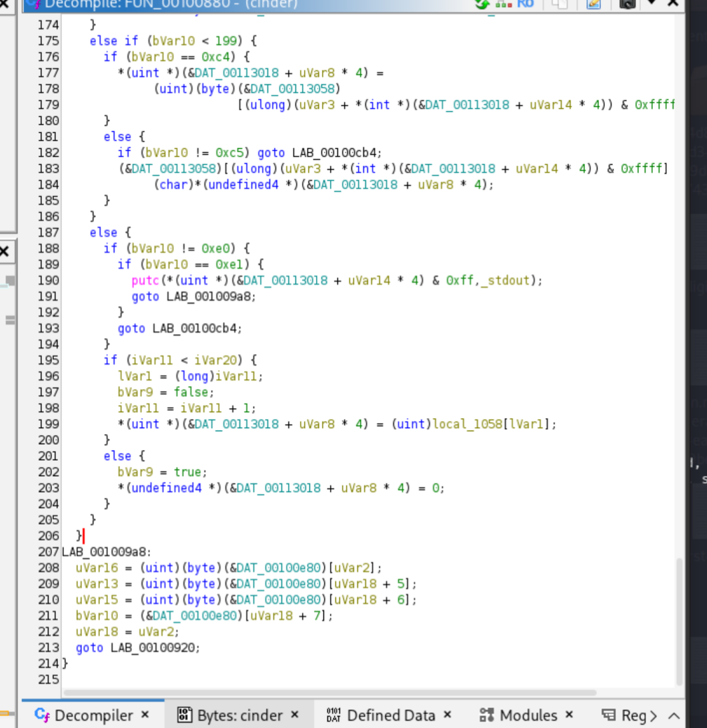Viewport: 707px width, 728px height.
Task: Show more tabs with right chevron
Action: [654, 716]
